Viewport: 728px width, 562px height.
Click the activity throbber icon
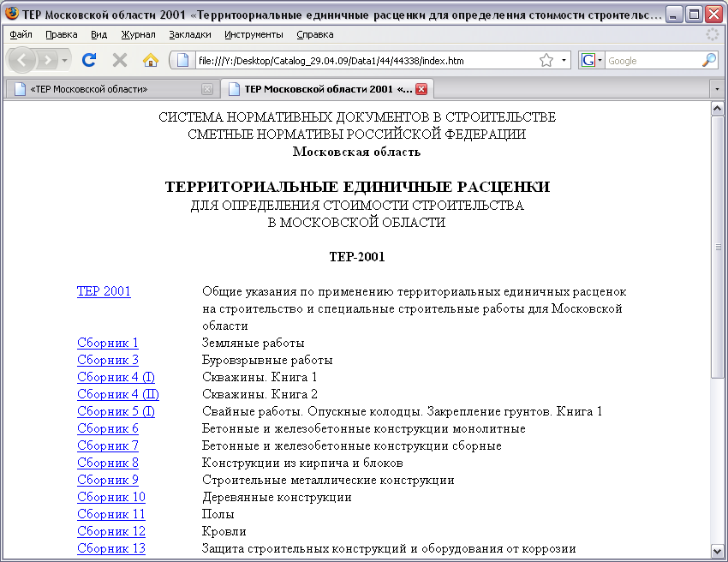pos(713,34)
